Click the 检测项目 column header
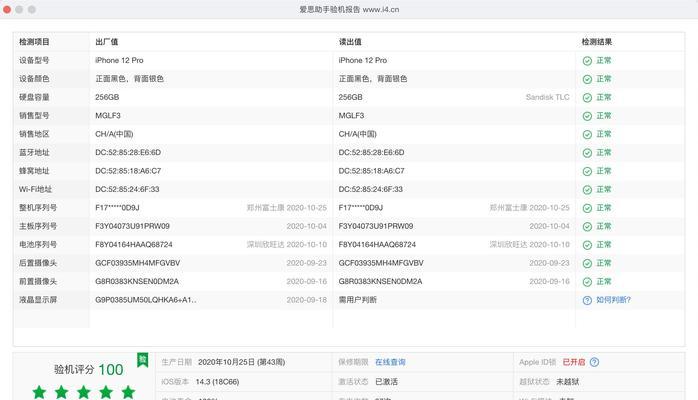This screenshot has height=400, width=698. tap(34, 42)
